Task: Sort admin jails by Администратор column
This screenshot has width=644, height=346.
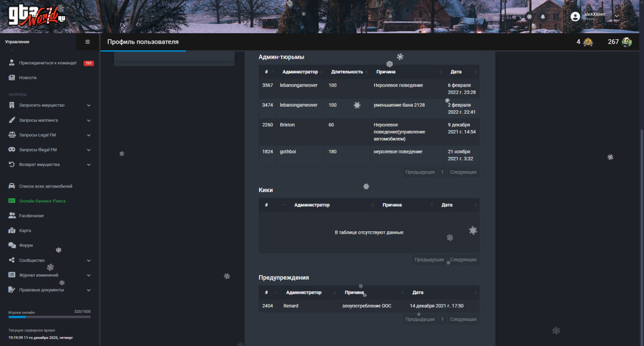Action: coord(301,72)
